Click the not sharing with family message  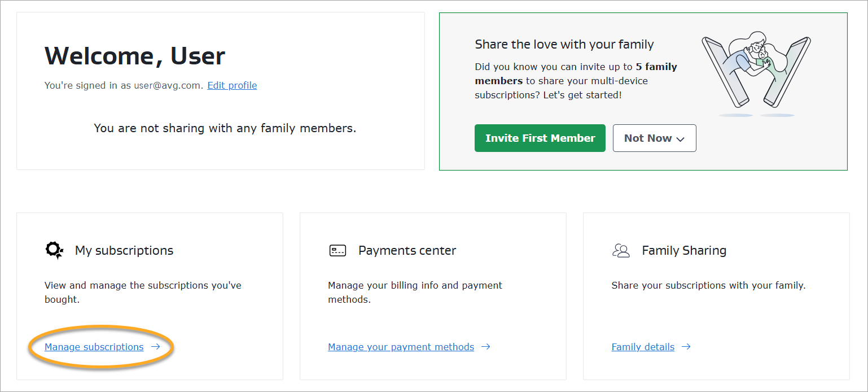click(x=225, y=128)
